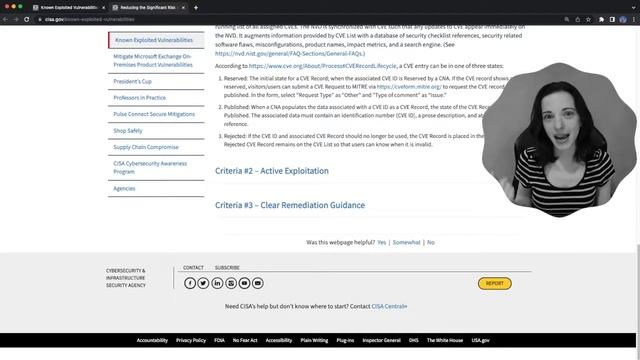The width and height of the screenshot is (640, 360).
Task: Open the CISA Central link
Action: [x=389, y=306]
